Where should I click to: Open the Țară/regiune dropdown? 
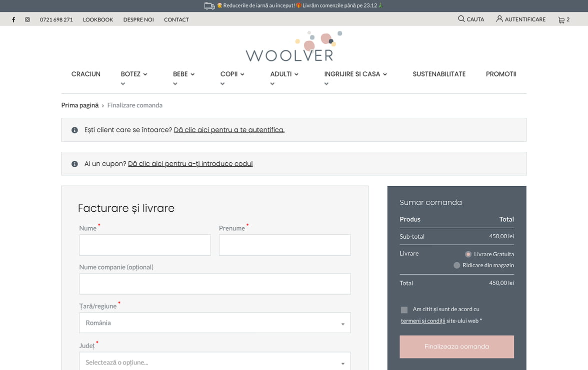pyautogui.click(x=214, y=323)
